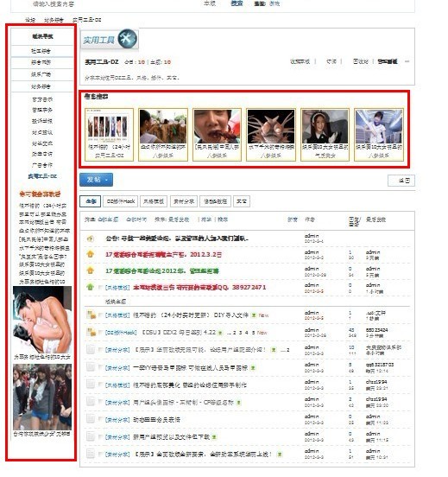This screenshot has width=448, height=477.
Task: Click green attachment icon in thread replied 10:31
Action: coord(280,455)
